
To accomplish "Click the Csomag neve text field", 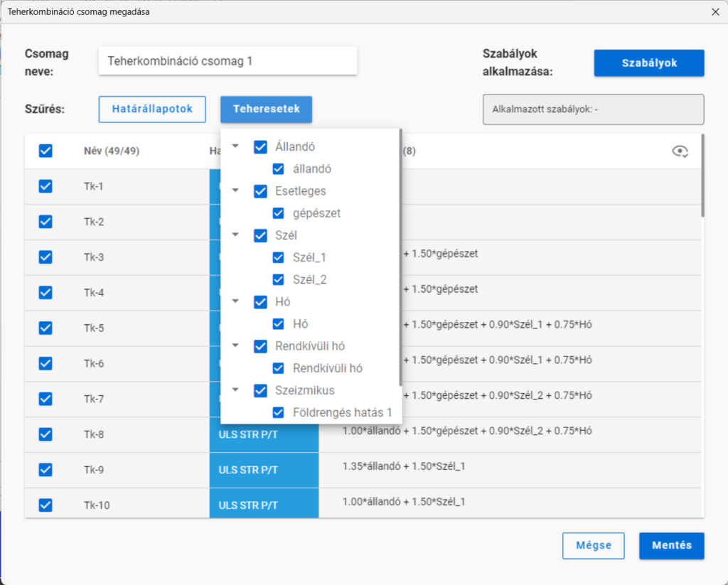I will (x=227, y=61).
